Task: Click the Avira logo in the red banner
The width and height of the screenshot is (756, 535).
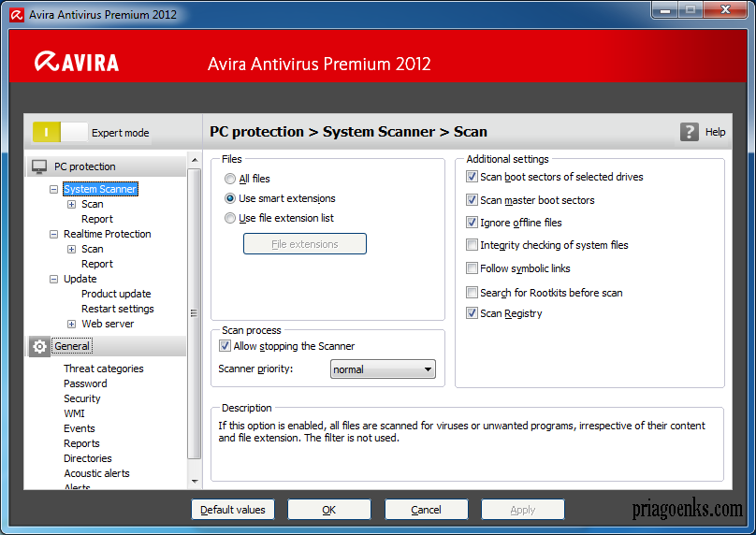Action: (77, 62)
